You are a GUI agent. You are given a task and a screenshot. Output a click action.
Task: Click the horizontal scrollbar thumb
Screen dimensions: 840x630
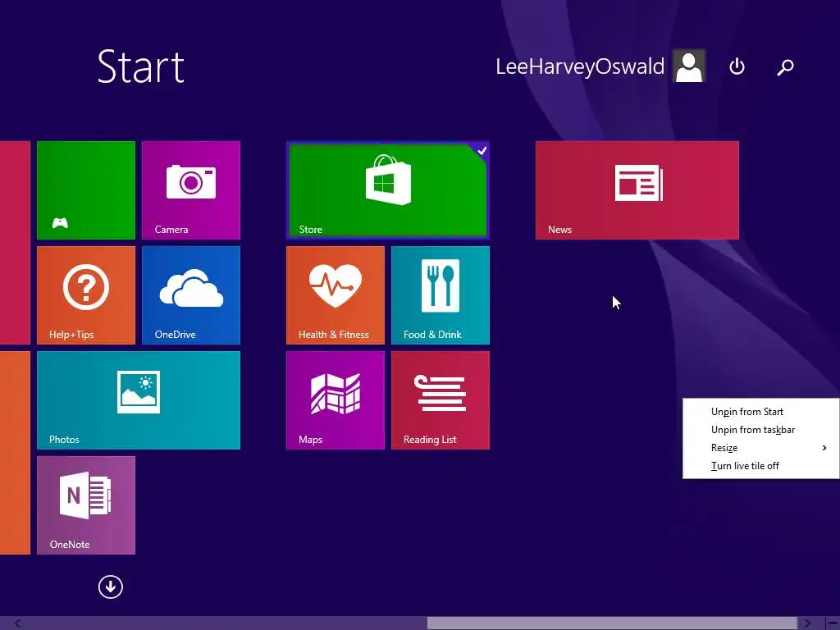click(612, 623)
